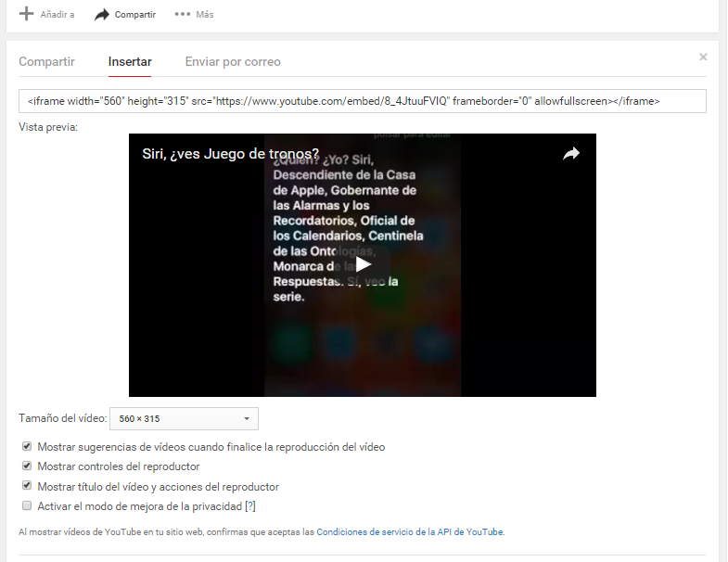
Task: Click the Vista previa: label
Action: point(48,127)
